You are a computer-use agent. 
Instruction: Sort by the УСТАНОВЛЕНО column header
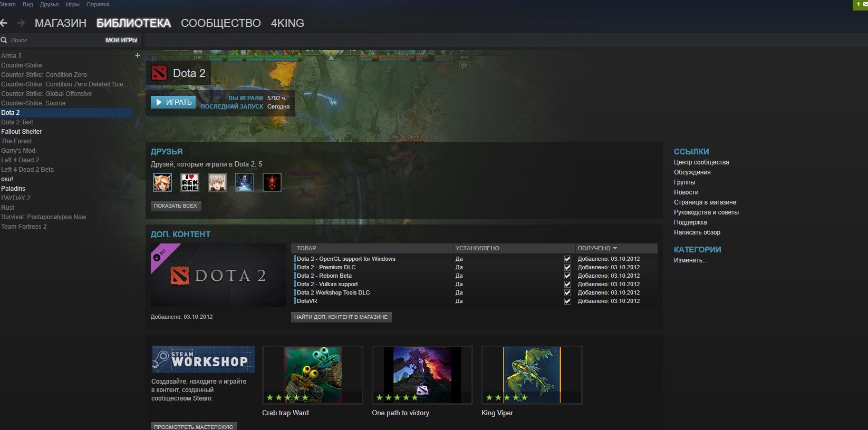coord(477,248)
